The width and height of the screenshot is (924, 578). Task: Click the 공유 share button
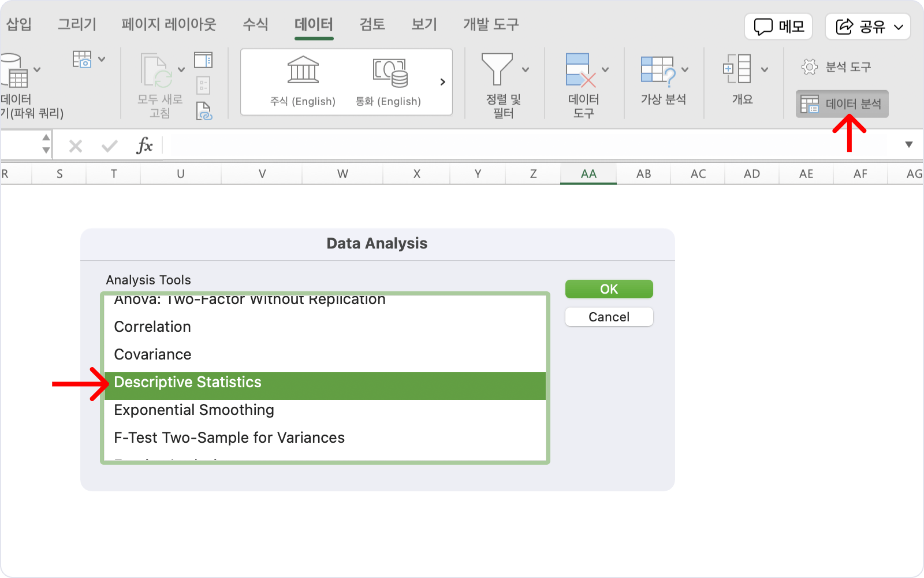click(868, 27)
